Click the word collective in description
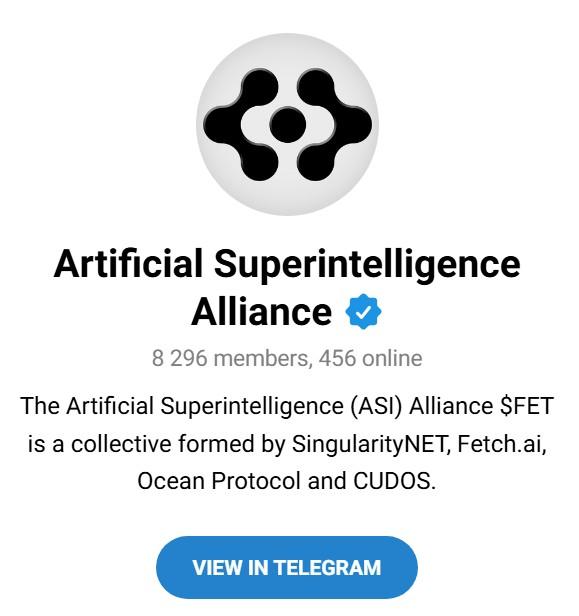The width and height of the screenshot is (579, 616). 121,444
